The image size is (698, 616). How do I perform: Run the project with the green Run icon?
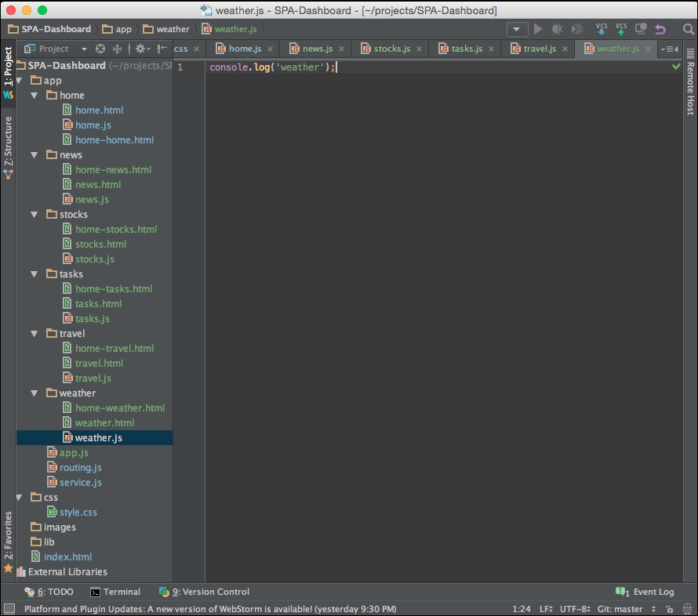(536, 29)
